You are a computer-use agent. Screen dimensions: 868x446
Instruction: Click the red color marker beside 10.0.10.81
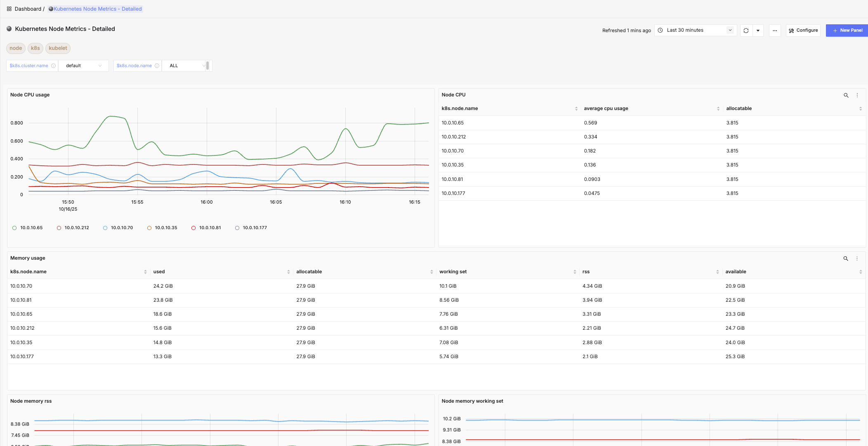coord(193,228)
